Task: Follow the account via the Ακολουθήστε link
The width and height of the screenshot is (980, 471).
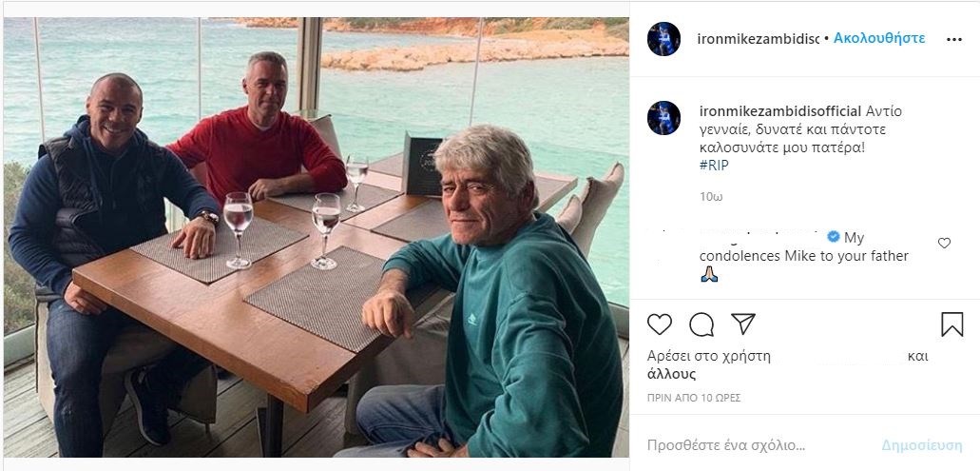Action: [879, 39]
